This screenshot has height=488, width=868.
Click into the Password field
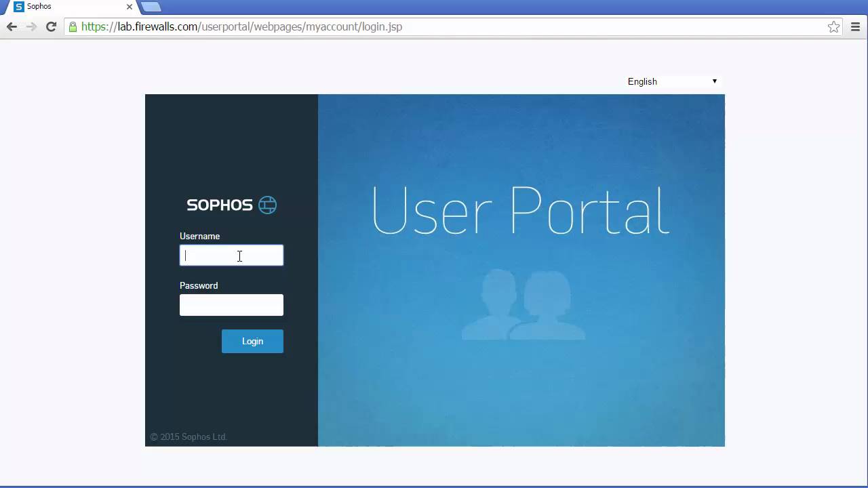[231, 305]
